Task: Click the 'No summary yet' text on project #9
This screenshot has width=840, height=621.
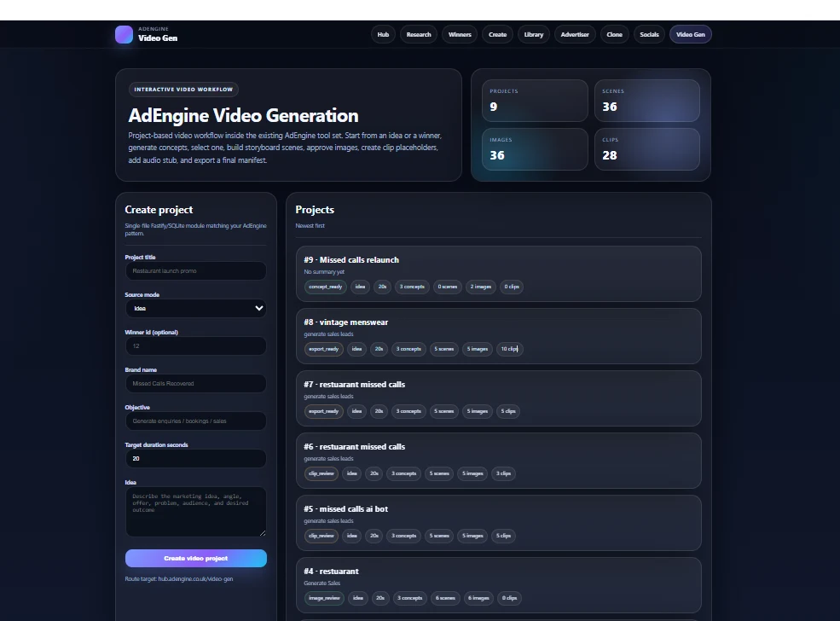Action: (x=324, y=271)
